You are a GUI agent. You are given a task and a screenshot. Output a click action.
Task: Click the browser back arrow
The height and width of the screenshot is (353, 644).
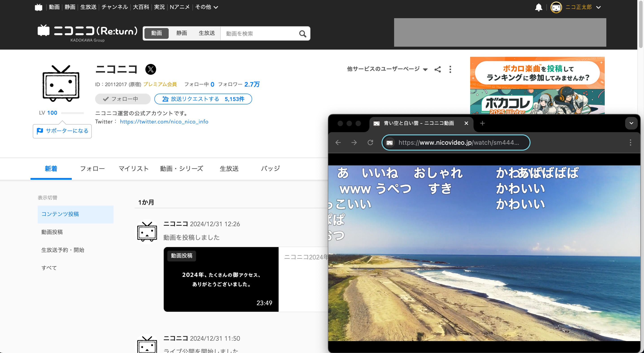(x=338, y=142)
